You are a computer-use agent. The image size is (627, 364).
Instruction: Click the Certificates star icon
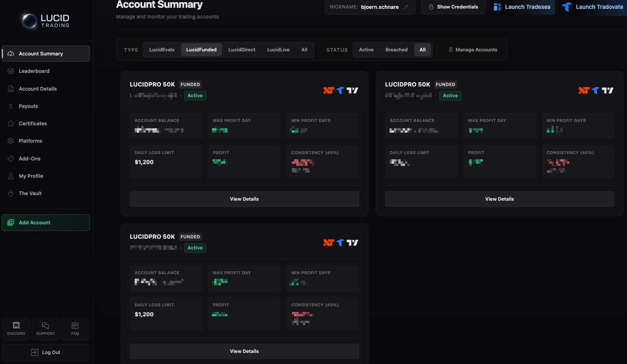[x=11, y=123]
